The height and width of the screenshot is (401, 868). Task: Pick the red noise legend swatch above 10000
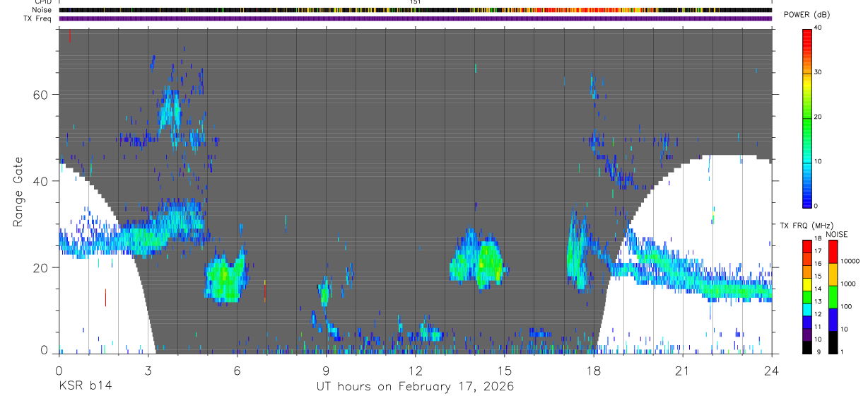(x=833, y=252)
